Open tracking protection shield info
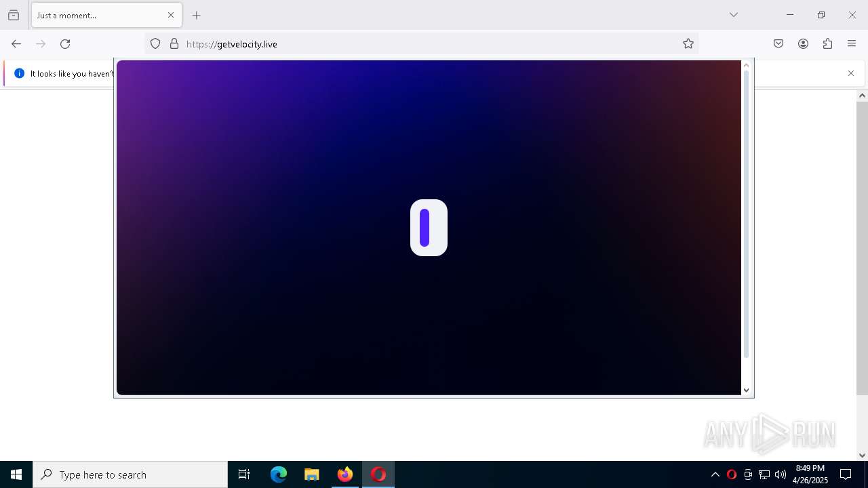The height and width of the screenshot is (488, 868). [x=155, y=44]
